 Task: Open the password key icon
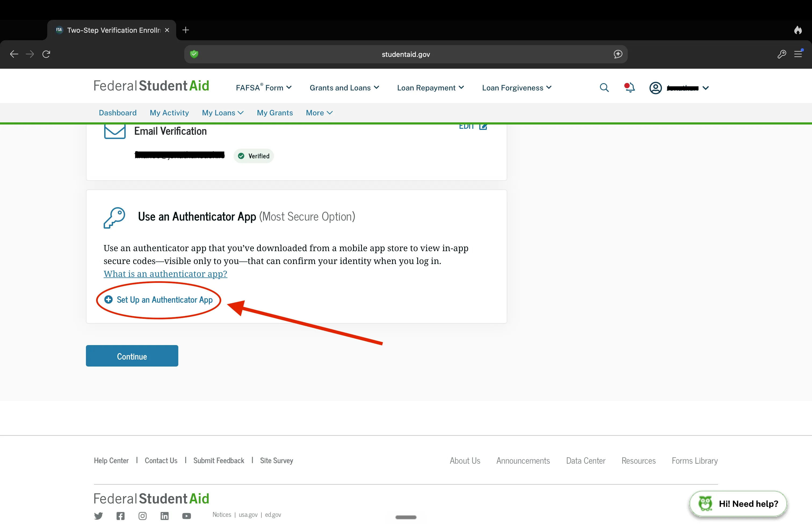782,54
